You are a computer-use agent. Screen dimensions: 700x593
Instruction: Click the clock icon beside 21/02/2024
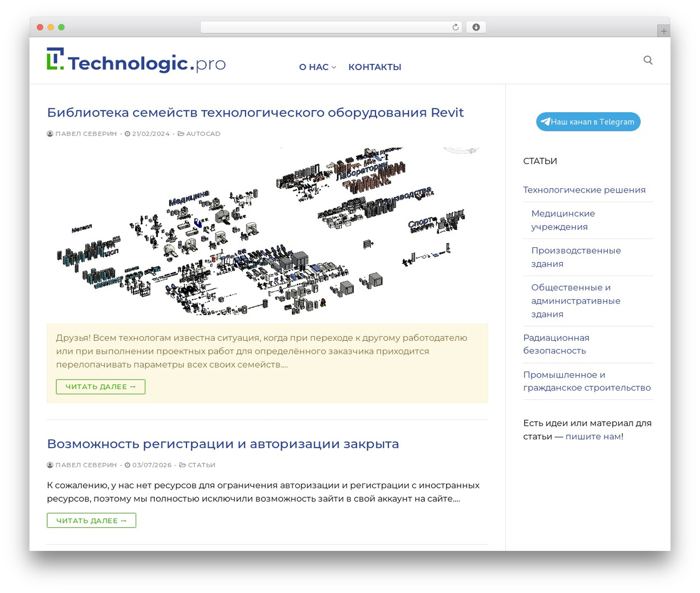tap(127, 133)
